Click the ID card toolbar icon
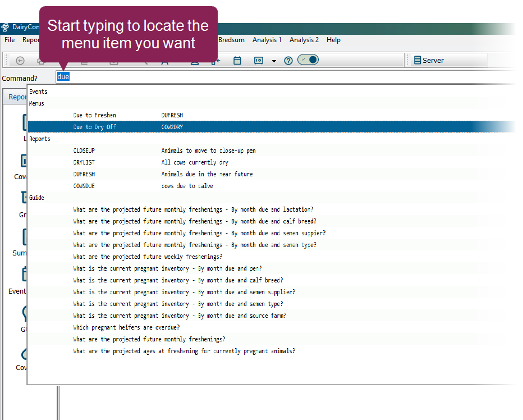 click(259, 61)
